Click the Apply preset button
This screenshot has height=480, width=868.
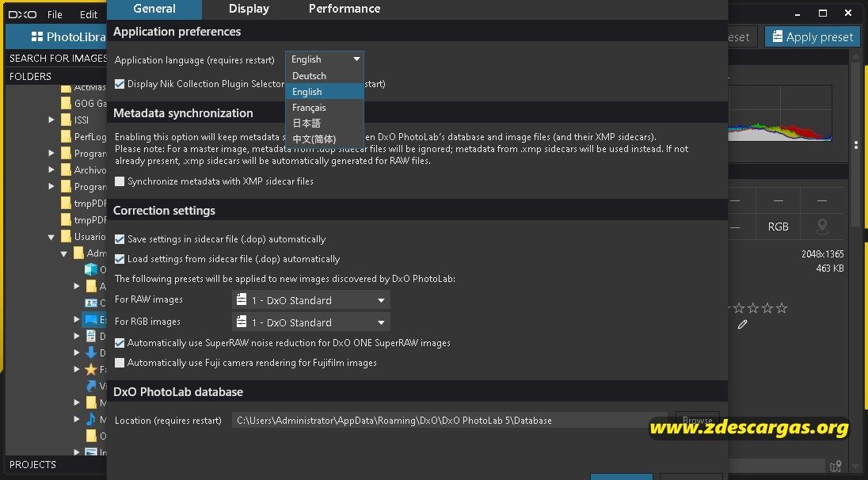[813, 36]
